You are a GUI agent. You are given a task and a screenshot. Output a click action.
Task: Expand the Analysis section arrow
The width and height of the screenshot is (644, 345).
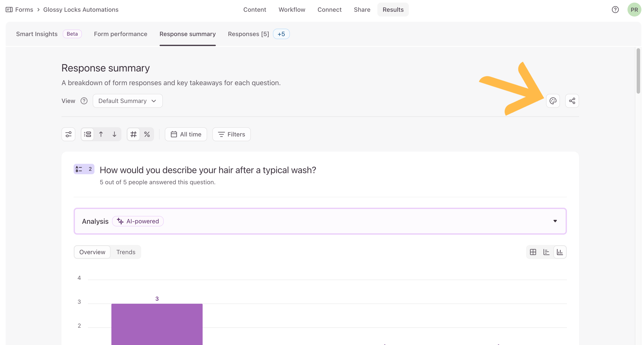click(x=555, y=221)
